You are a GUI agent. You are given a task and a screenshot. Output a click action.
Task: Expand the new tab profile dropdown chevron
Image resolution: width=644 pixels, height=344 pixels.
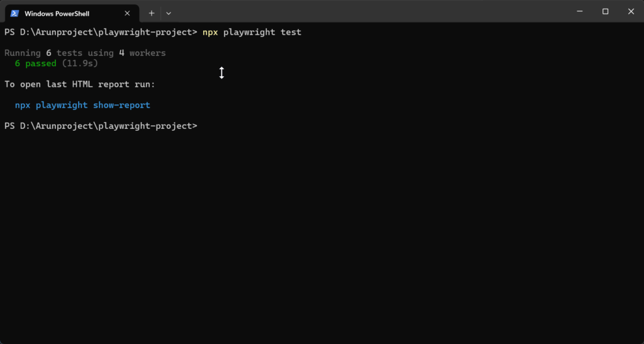pyautogui.click(x=169, y=13)
